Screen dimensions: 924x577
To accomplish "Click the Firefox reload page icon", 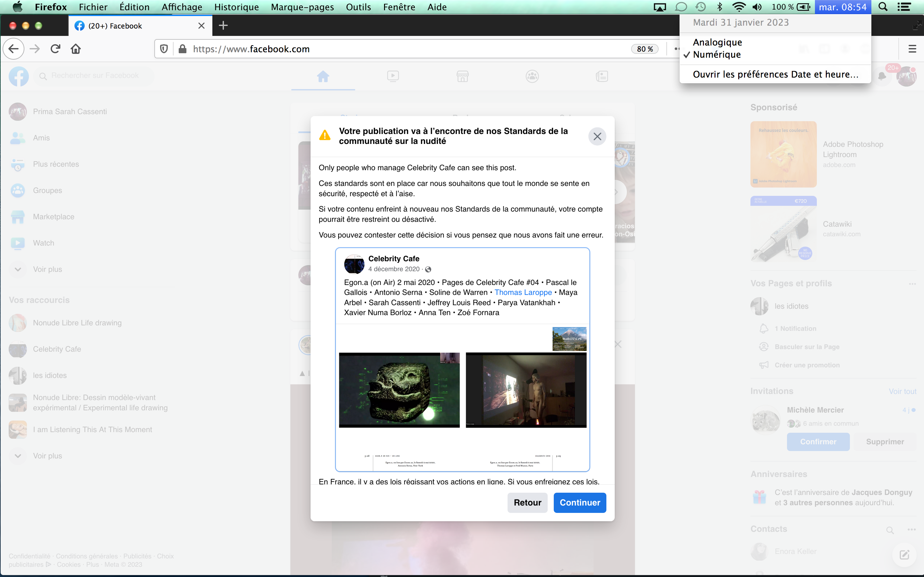I will click(56, 49).
